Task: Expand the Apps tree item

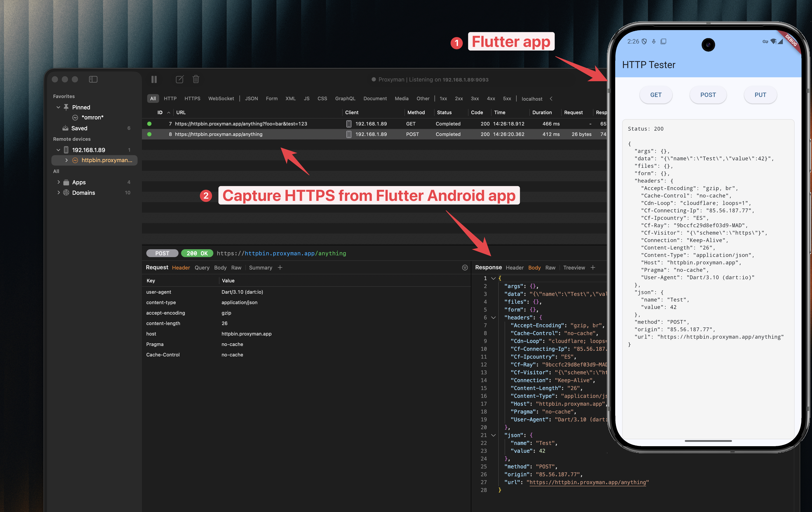Action: [x=59, y=182]
